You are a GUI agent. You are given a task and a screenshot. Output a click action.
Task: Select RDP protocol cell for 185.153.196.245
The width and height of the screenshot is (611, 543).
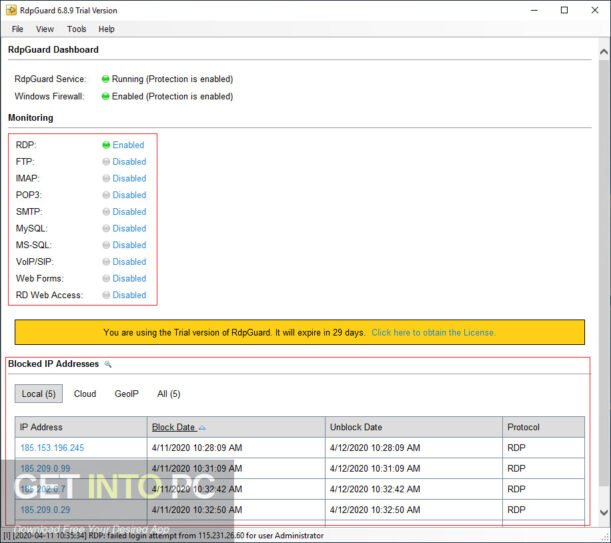click(x=544, y=448)
